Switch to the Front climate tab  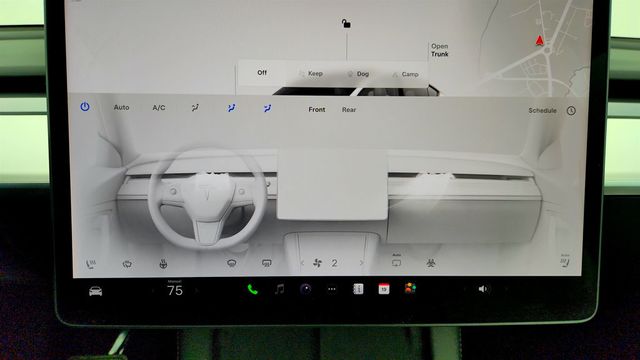click(x=317, y=109)
